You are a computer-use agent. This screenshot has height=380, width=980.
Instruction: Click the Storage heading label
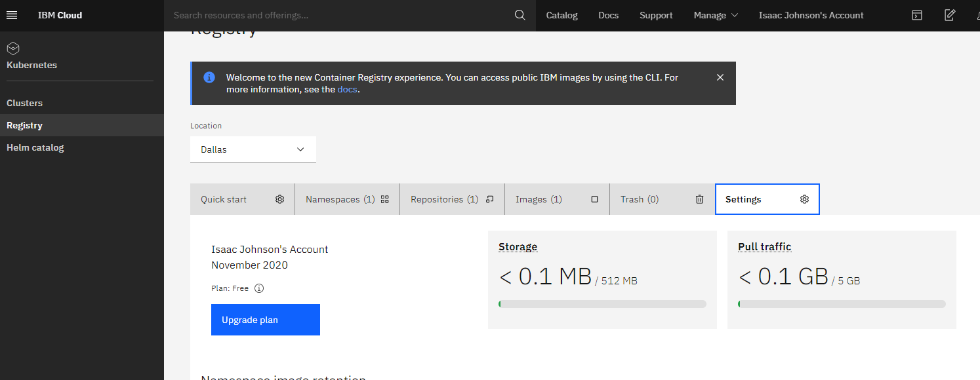click(x=518, y=247)
